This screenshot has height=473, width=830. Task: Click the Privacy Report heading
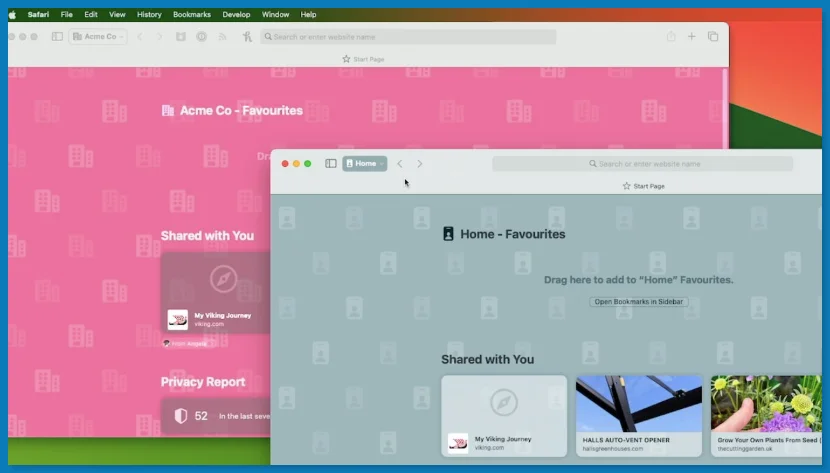tap(203, 382)
